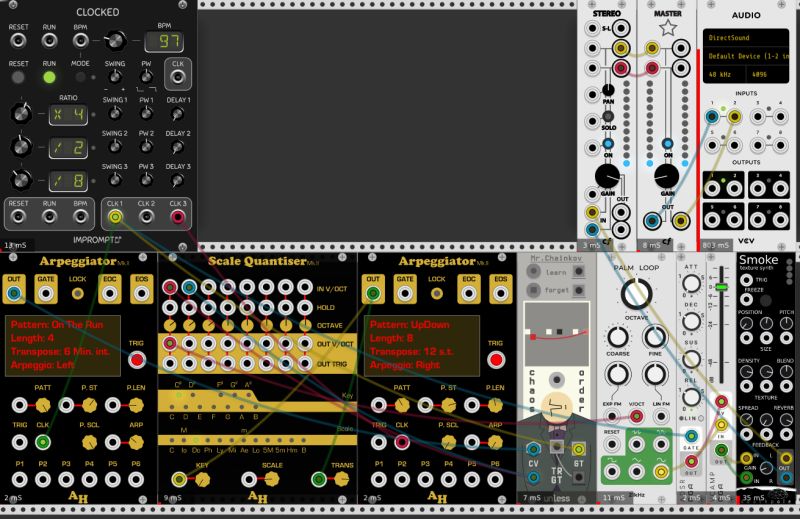
Task: Click the Master module GAIN knob
Action: [667, 177]
